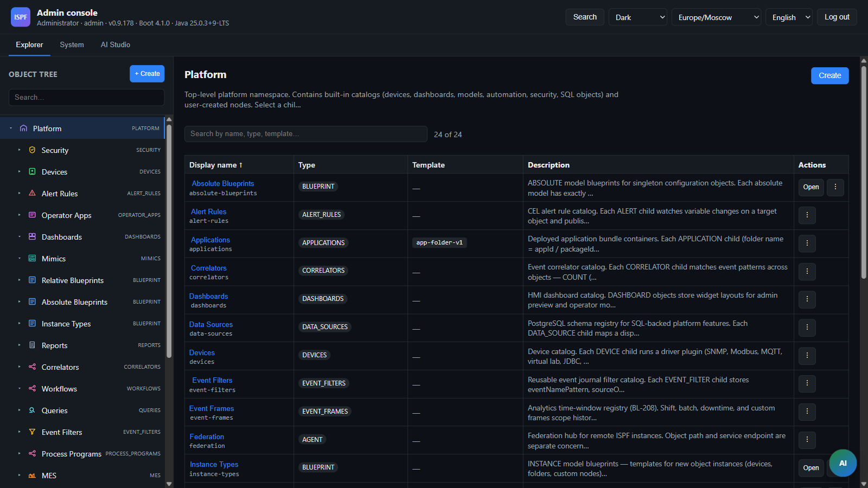
Task: Open actions menu for Applications row
Action: [807, 243]
